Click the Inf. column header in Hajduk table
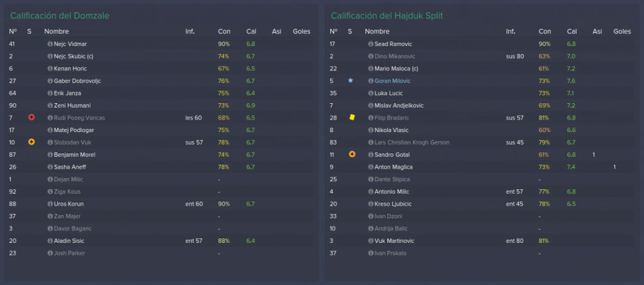The height and width of the screenshot is (285, 644). coord(511,31)
